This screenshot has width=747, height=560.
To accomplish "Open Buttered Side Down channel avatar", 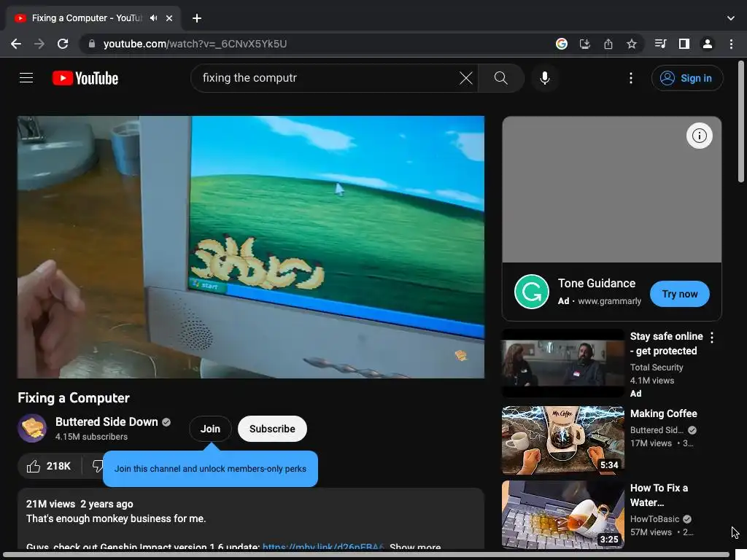I will [32, 428].
